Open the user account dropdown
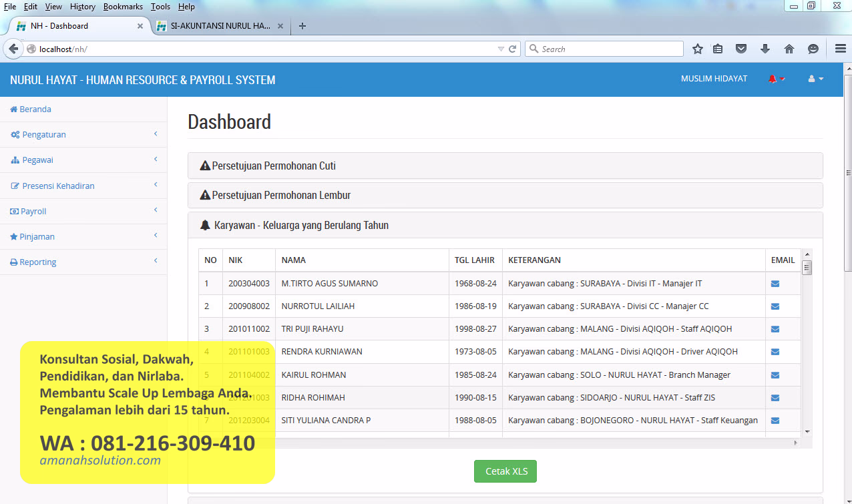 point(816,79)
